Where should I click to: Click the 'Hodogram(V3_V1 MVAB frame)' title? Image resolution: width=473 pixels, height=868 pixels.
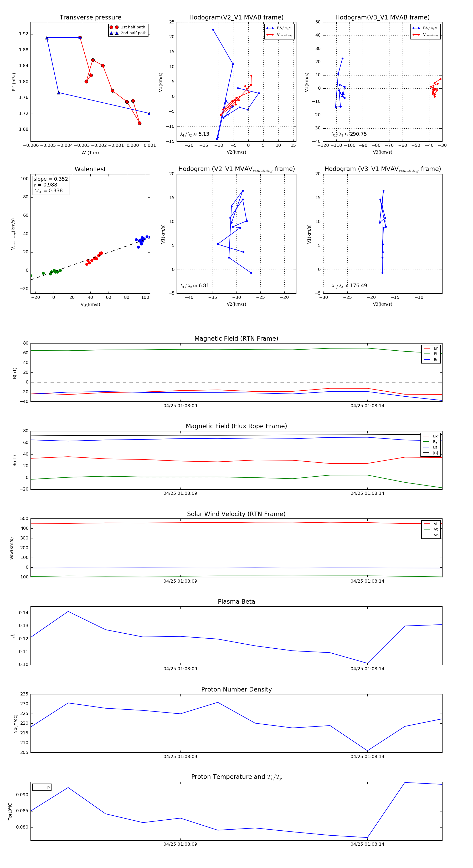pos(382,18)
